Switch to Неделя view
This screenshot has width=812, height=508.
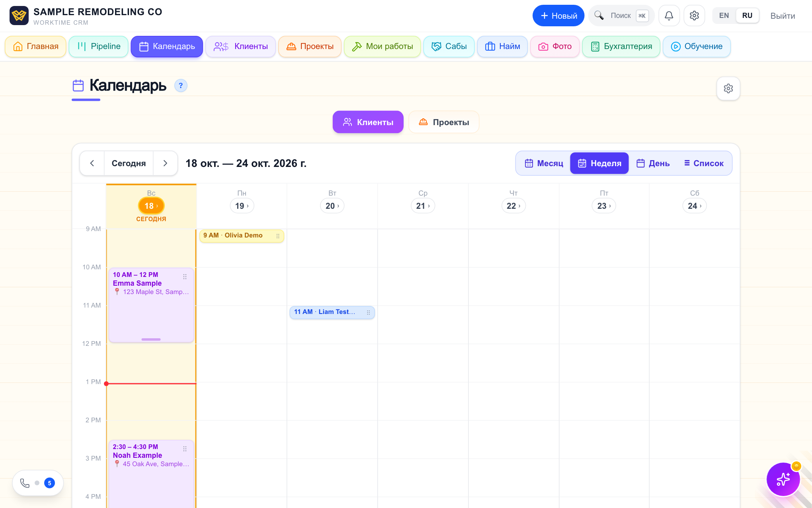coord(599,163)
